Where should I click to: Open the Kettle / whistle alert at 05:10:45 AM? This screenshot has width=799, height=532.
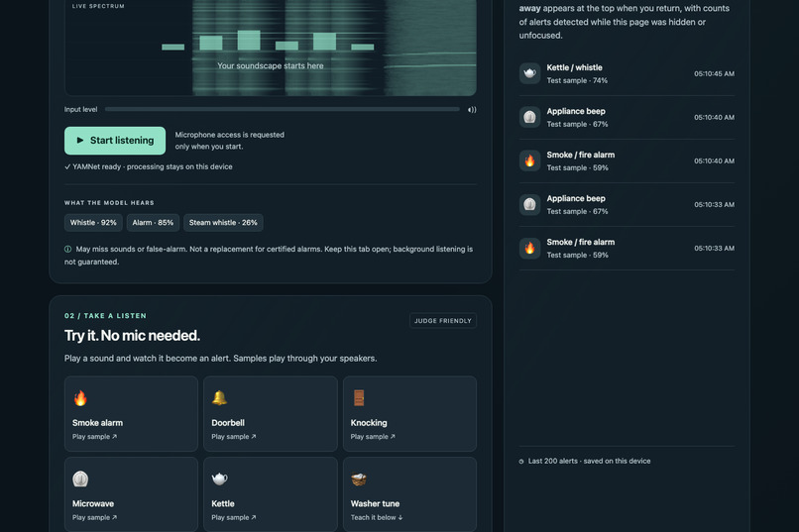coord(627,74)
